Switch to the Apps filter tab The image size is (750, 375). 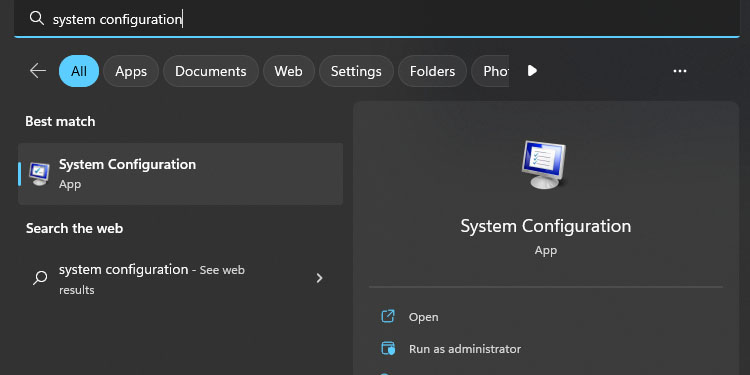[131, 71]
